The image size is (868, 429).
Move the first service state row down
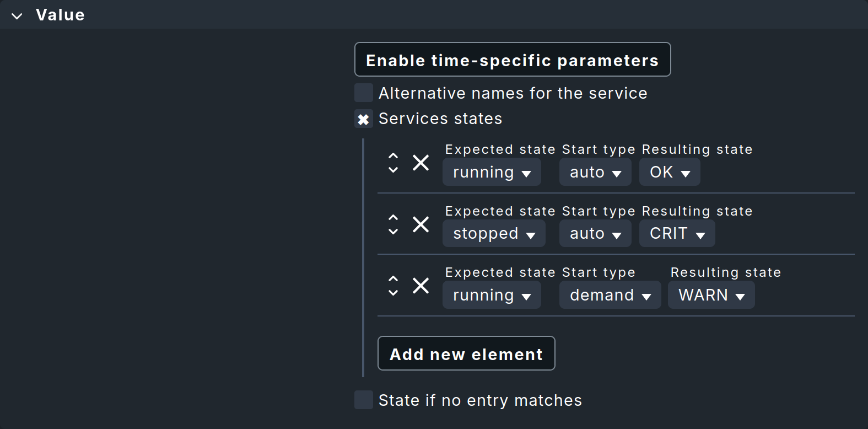393,170
